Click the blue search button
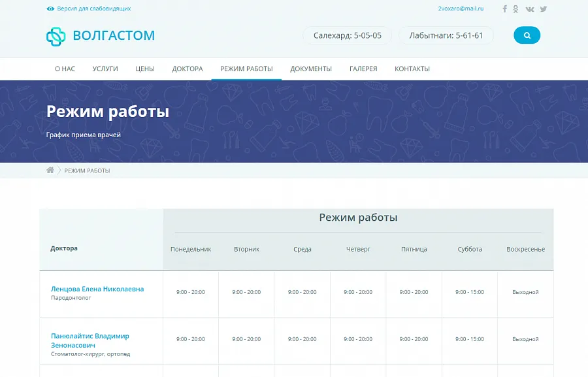This screenshot has width=588, height=377. (527, 35)
